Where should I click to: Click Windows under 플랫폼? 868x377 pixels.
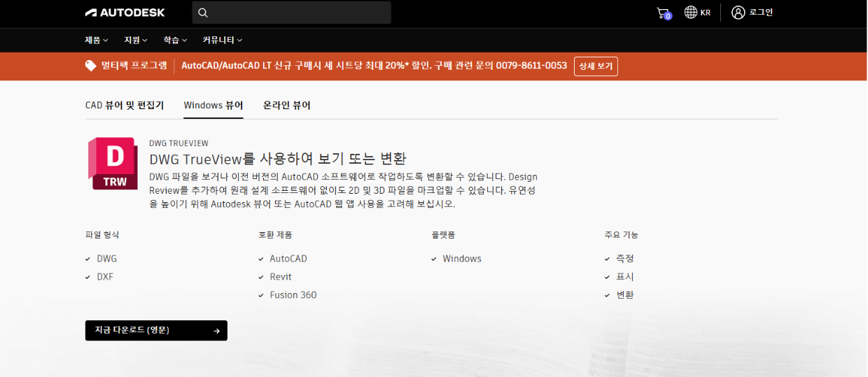point(462,259)
